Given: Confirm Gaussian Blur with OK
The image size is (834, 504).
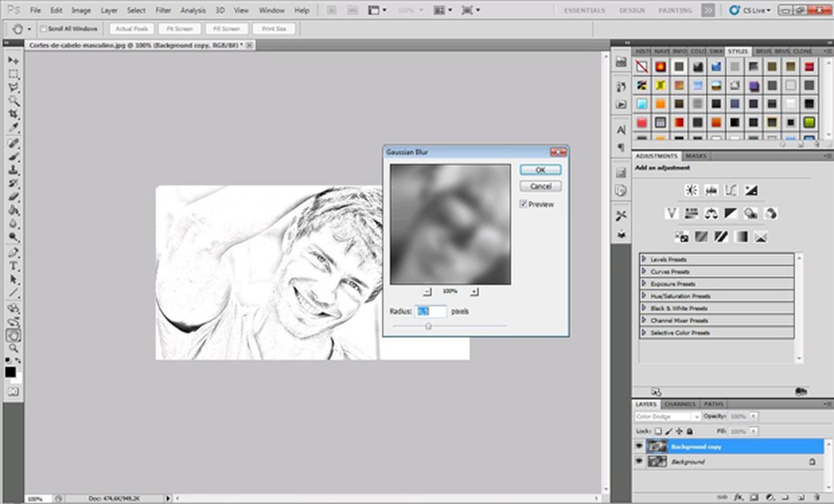Looking at the screenshot, I should (x=540, y=169).
